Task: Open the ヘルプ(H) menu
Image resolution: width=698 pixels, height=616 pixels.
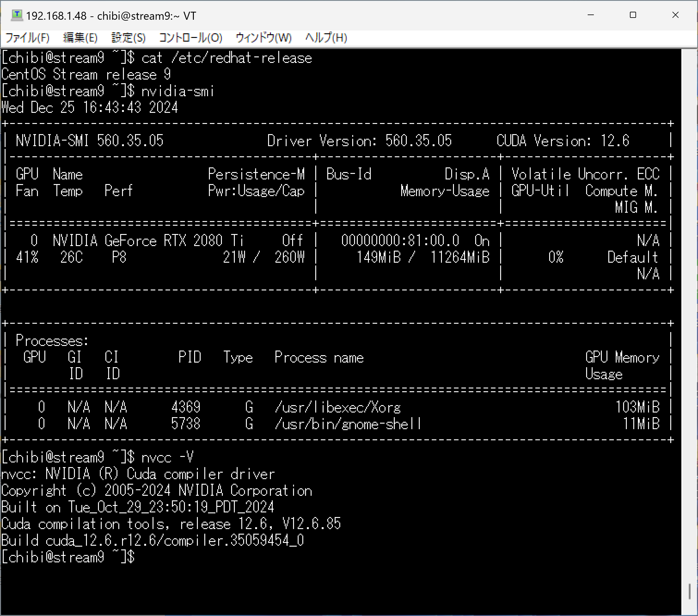Action: [326, 38]
